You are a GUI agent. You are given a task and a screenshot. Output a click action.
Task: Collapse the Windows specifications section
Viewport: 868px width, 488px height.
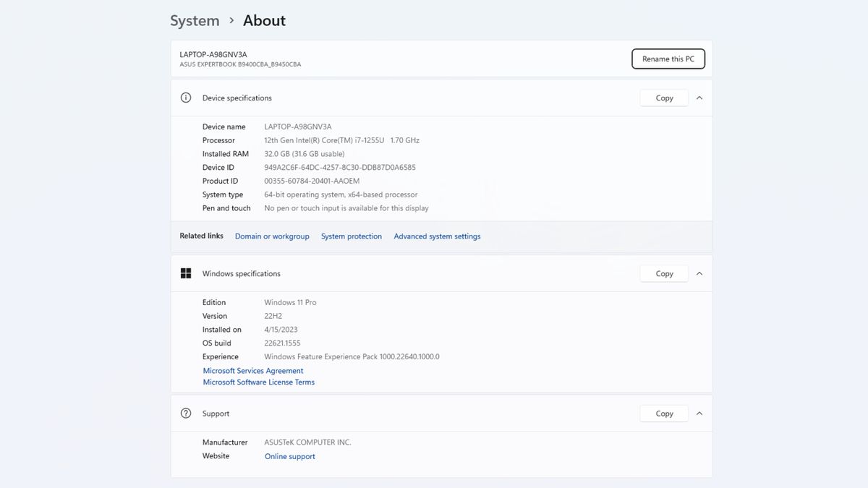[x=699, y=273]
